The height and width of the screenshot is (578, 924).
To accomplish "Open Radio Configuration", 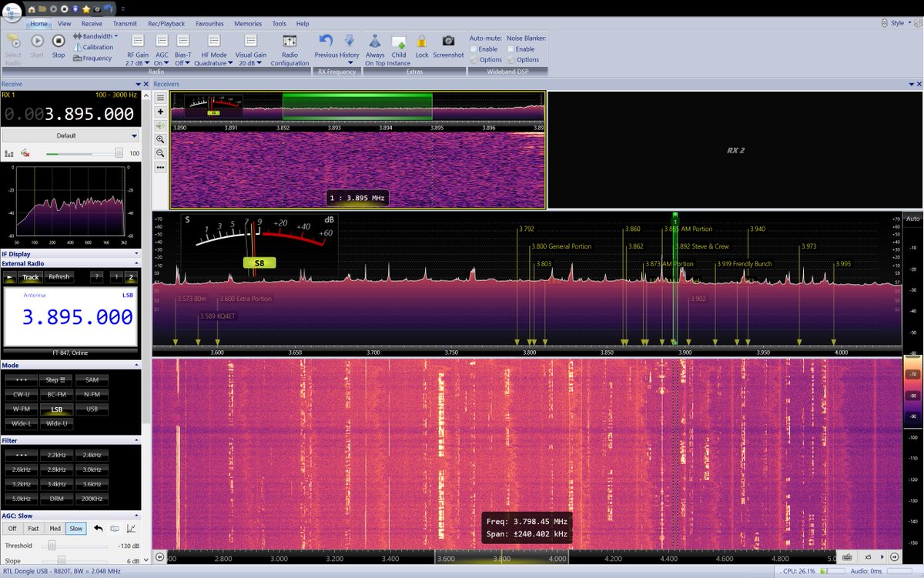I will [290, 50].
